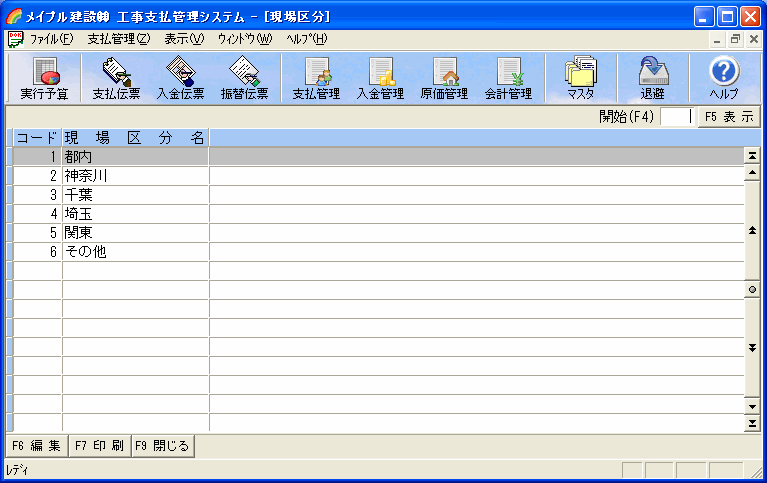Image resolution: width=767 pixels, height=483 pixels.
Task: Open the 原価管理 cost management icon
Action: coord(444,78)
